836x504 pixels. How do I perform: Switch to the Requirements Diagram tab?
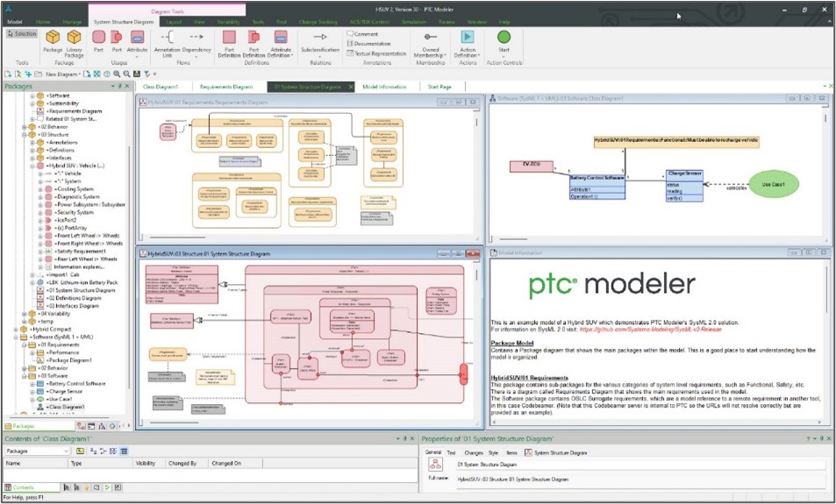tap(225, 87)
